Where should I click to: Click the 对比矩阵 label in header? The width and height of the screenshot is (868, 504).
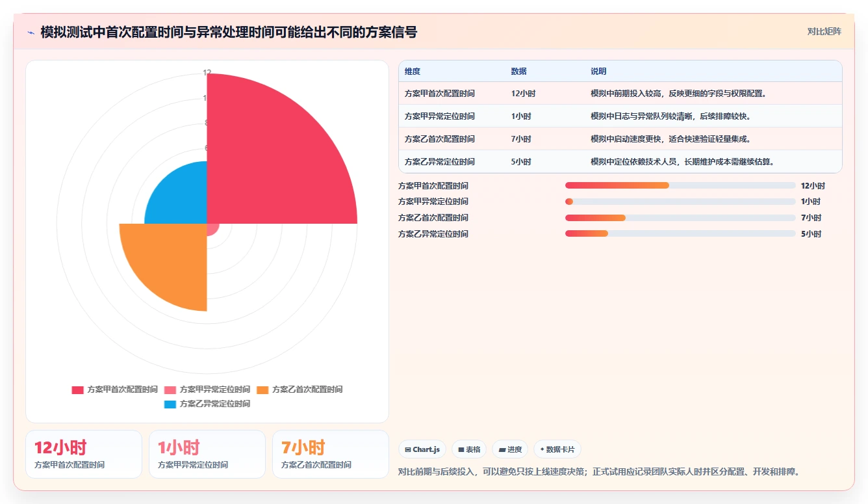pyautogui.click(x=824, y=31)
